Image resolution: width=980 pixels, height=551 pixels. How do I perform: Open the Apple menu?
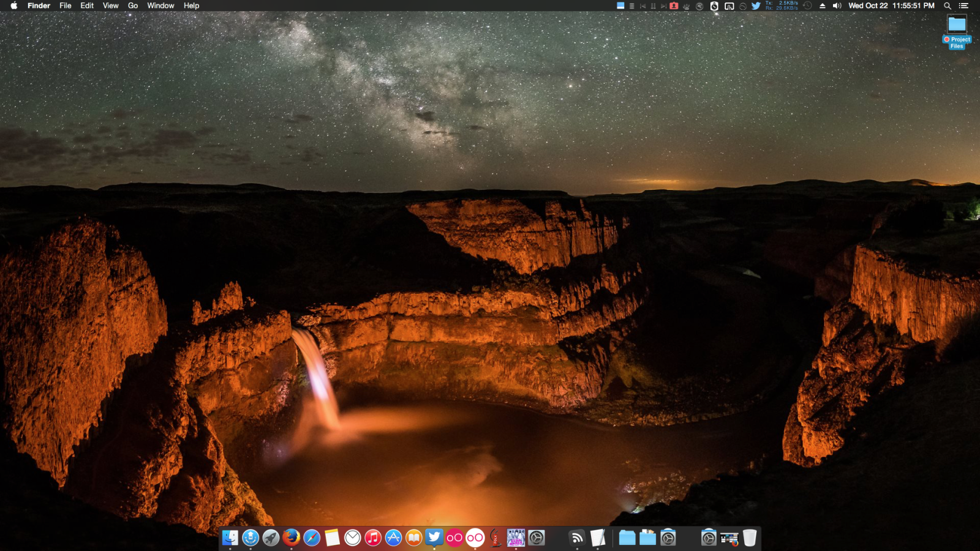click(x=13, y=6)
